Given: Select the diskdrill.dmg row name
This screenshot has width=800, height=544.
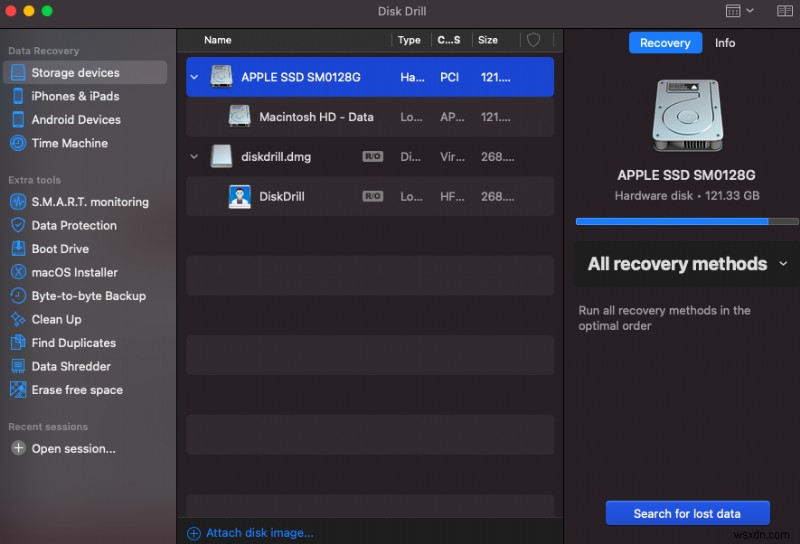Looking at the screenshot, I should tap(276, 157).
